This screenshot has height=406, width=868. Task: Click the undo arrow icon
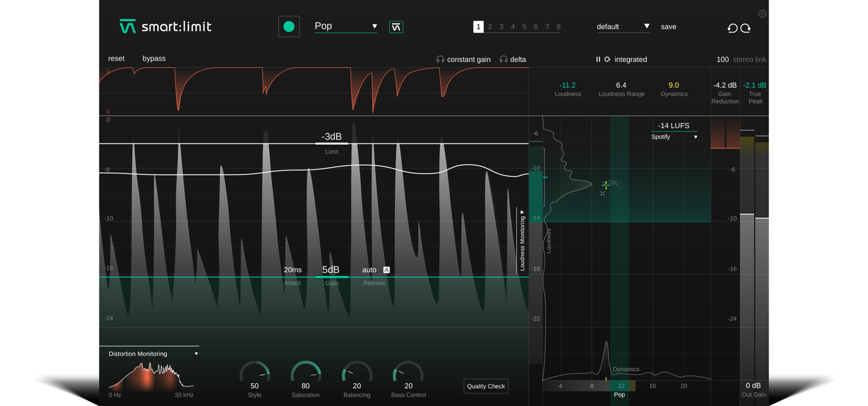click(732, 28)
